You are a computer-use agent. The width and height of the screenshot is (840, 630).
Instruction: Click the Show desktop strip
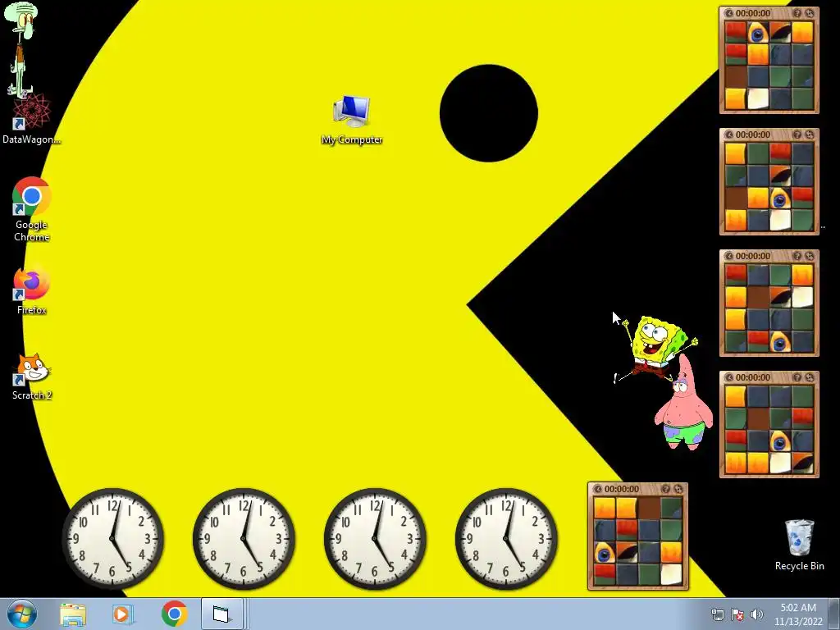(x=834, y=614)
